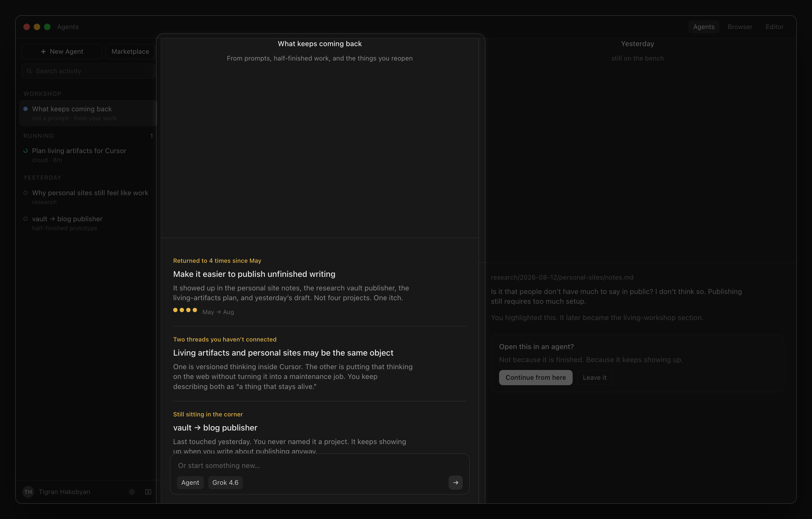Click Tigran Hakobyan account name

[64, 492]
